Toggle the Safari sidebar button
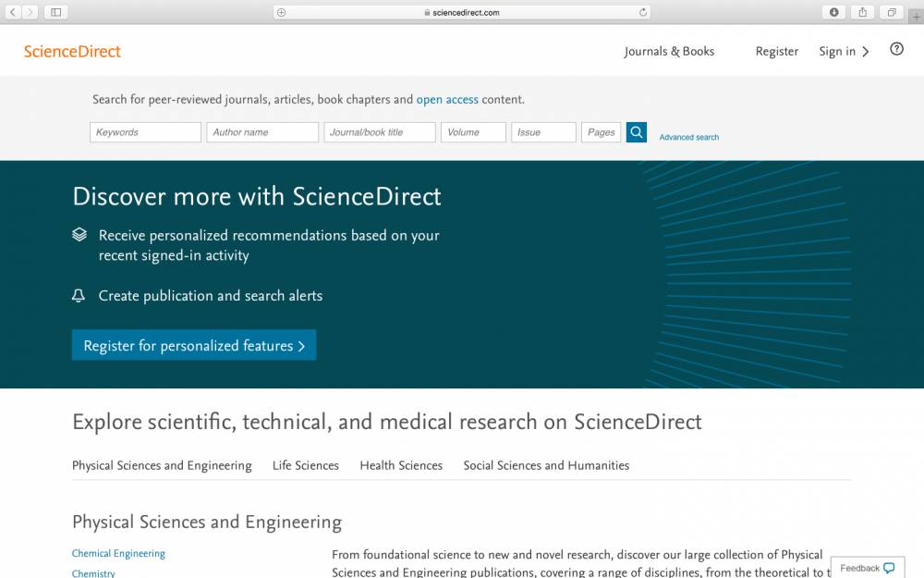Screen dimensions: 924x578 click(56, 12)
